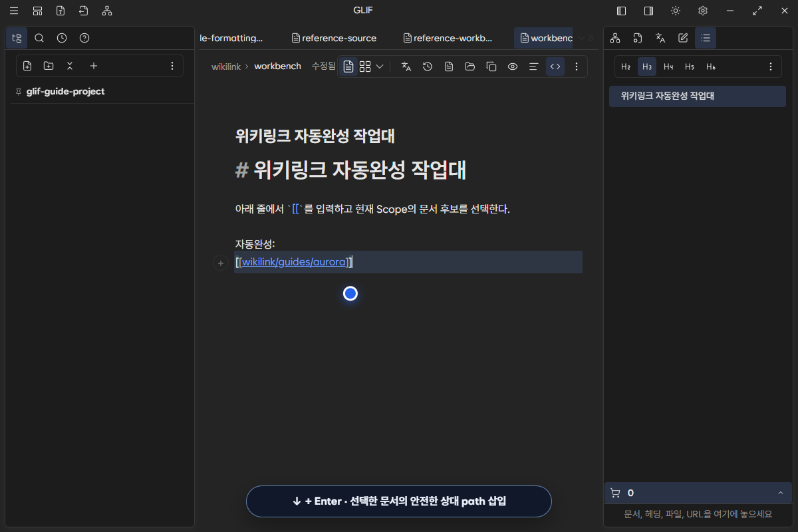
Task: Open the hamburger main menu
Action: pyautogui.click(x=14, y=11)
